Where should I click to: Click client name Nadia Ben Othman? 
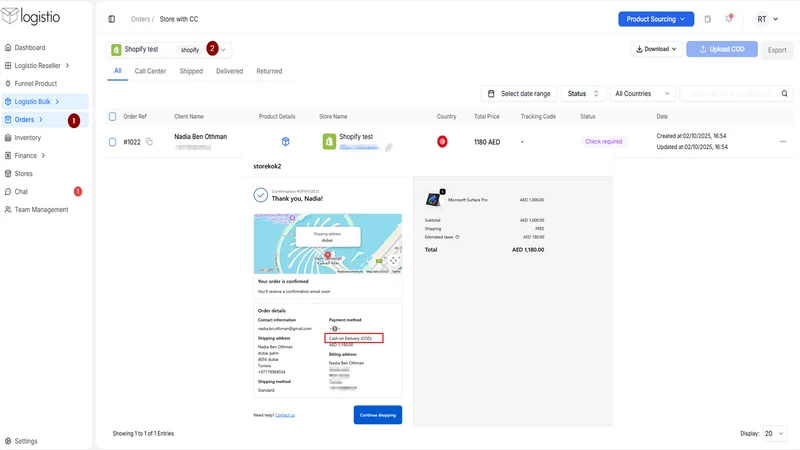pos(201,137)
